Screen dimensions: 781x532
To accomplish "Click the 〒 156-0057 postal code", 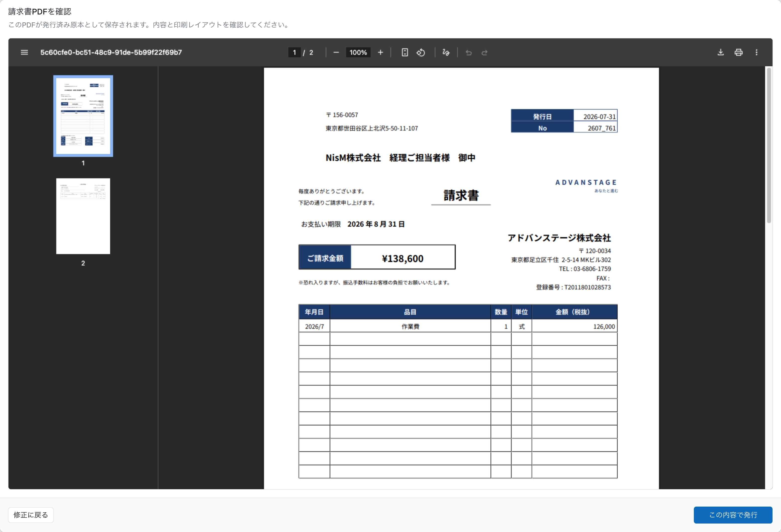I will click(x=342, y=115).
